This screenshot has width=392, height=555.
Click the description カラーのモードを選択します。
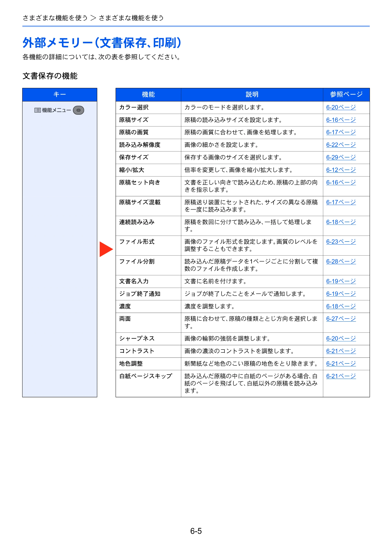[224, 107]
